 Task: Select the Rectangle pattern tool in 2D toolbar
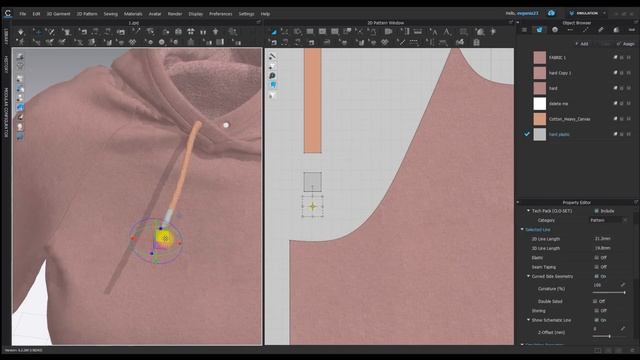[x=310, y=32]
